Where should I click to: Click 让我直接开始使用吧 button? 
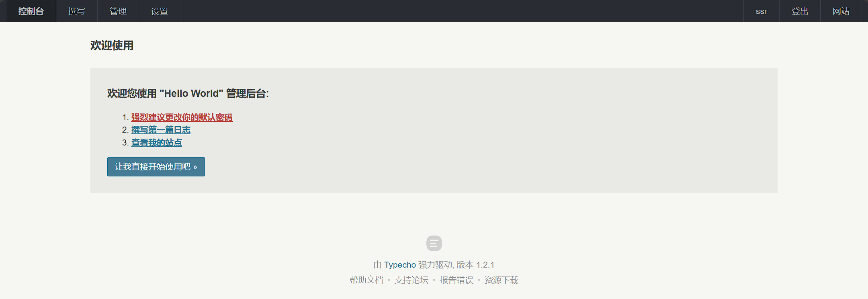156,167
